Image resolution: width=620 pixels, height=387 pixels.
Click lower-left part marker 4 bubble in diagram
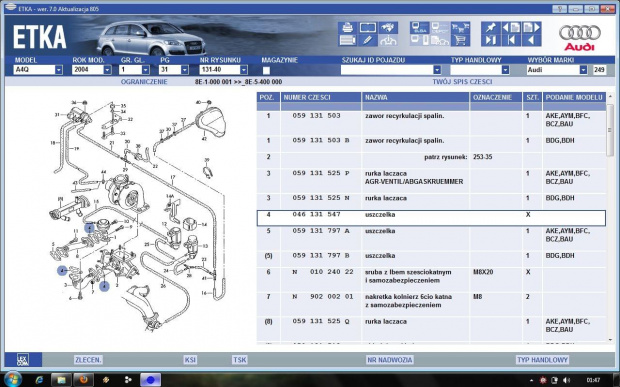[x=62, y=270]
